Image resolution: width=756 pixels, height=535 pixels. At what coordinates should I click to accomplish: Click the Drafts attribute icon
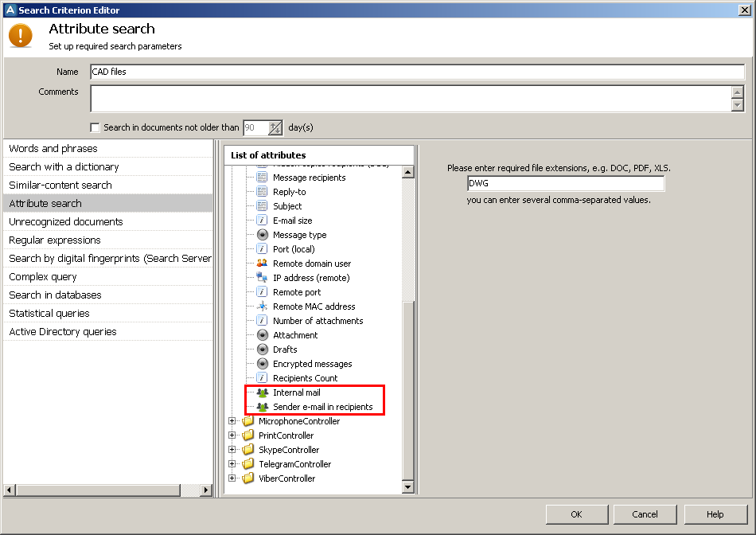pos(263,350)
